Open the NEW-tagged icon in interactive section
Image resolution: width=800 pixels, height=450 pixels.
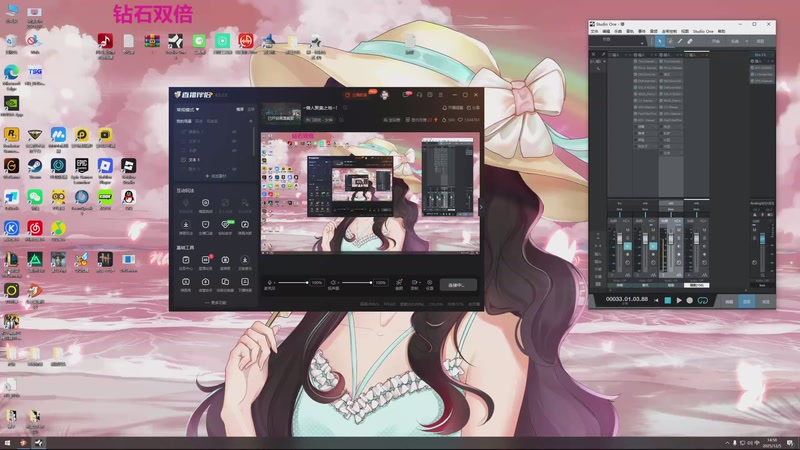[x=225, y=224]
